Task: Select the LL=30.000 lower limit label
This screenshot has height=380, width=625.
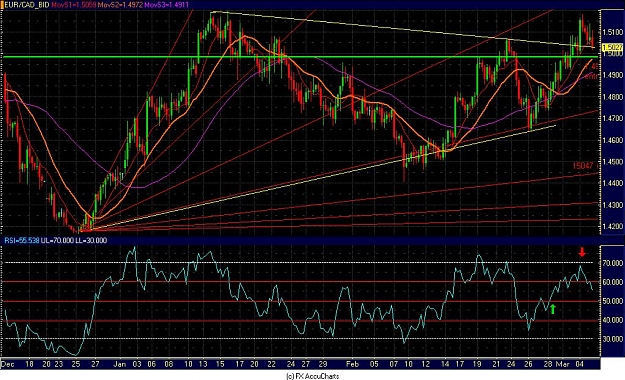Action: [x=91, y=240]
